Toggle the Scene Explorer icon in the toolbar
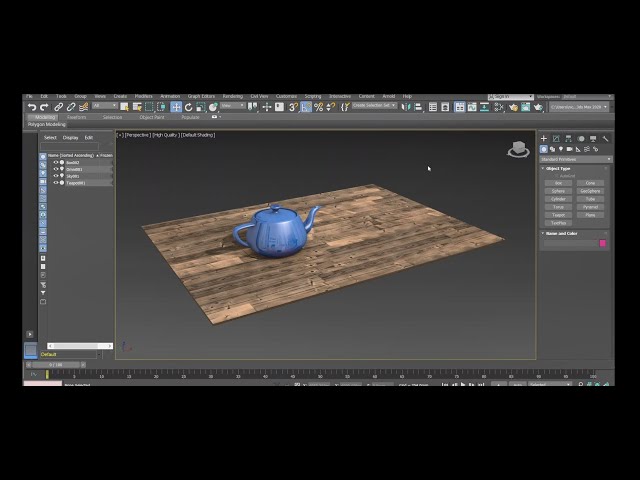Image resolution: width=640 pixels, height=480 pixels. [433, 107]
